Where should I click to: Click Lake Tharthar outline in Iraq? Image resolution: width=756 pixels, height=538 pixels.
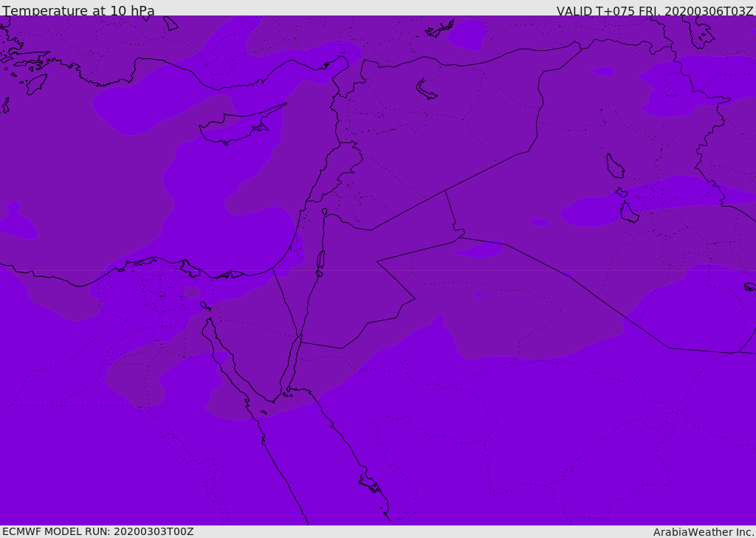615,166
